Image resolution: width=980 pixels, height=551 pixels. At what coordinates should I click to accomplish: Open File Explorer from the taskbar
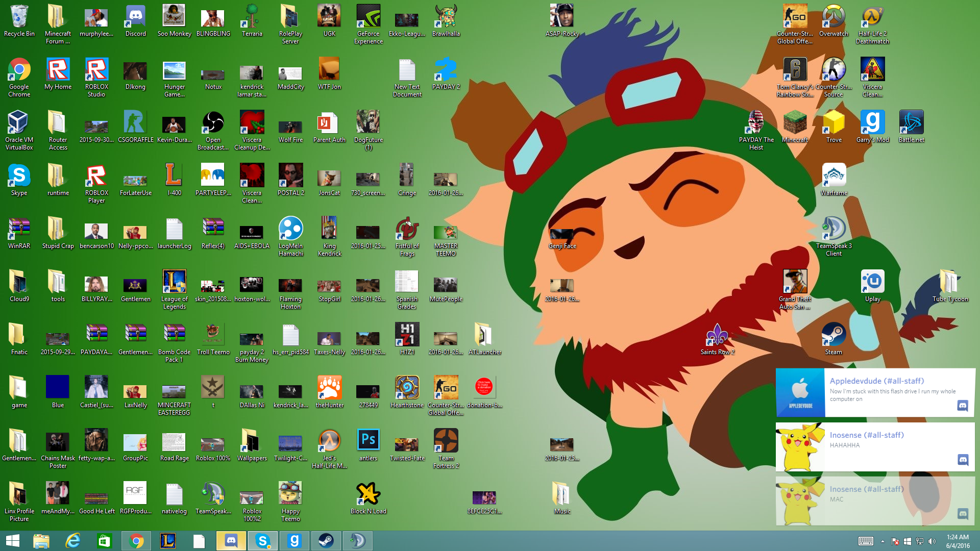tap(41, 541)
